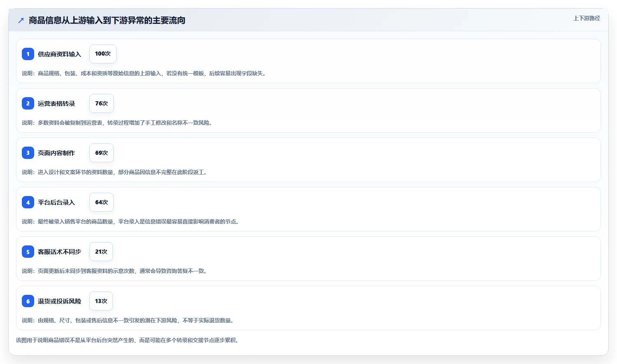Select the 供应商资料输入 step title
This screenshot has height=364, width=617.
(x=59, y=54)
